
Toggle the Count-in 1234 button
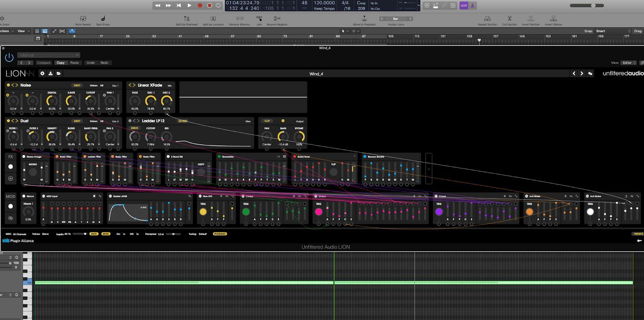point(464,5)
